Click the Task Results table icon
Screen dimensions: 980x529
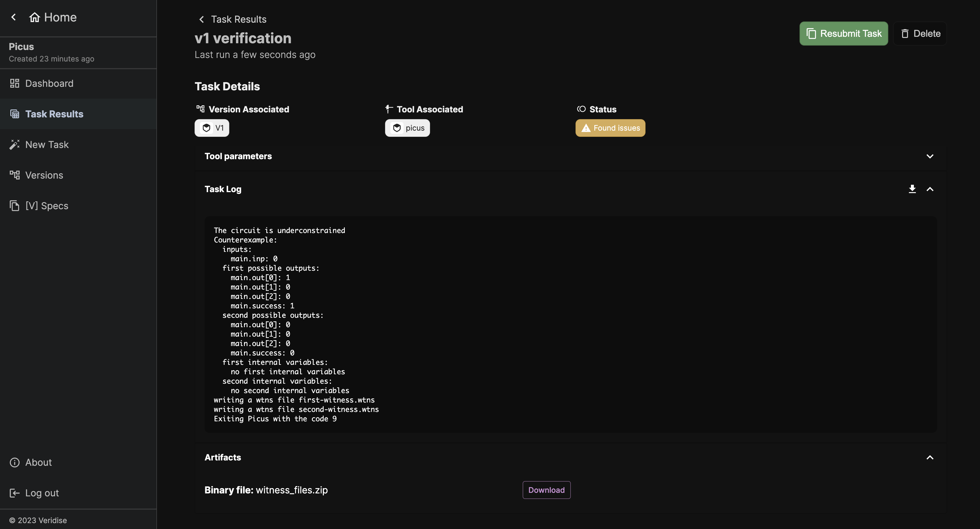pos(14,114)
